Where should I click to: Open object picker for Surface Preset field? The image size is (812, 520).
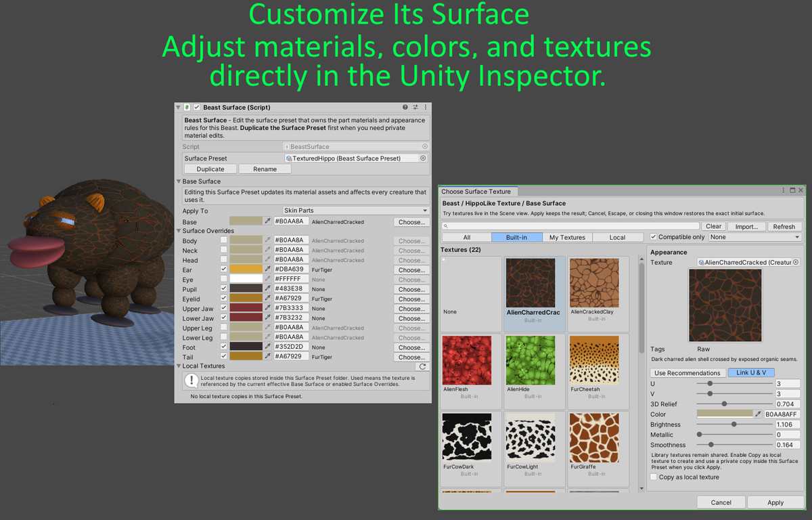click(x=423, y=158)
